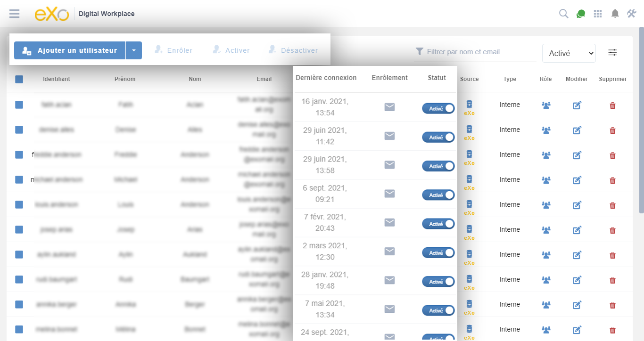Edit user in 6 sept. 2021 row

click(577, 180)
